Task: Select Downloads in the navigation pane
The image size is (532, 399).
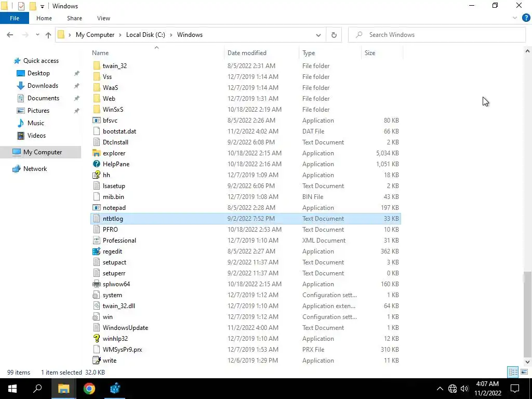Action: tap(43, 86)
